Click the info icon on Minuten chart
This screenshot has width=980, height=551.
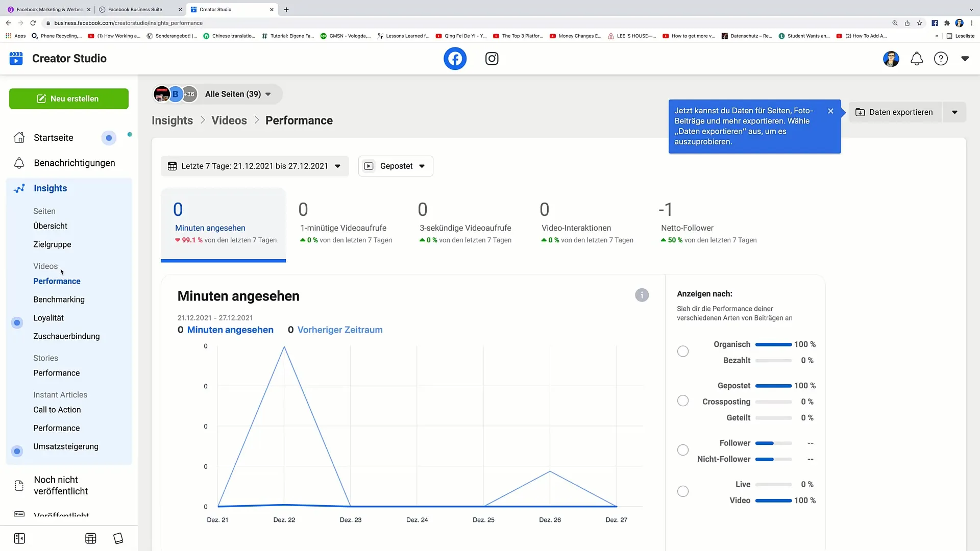pos(641,295)
